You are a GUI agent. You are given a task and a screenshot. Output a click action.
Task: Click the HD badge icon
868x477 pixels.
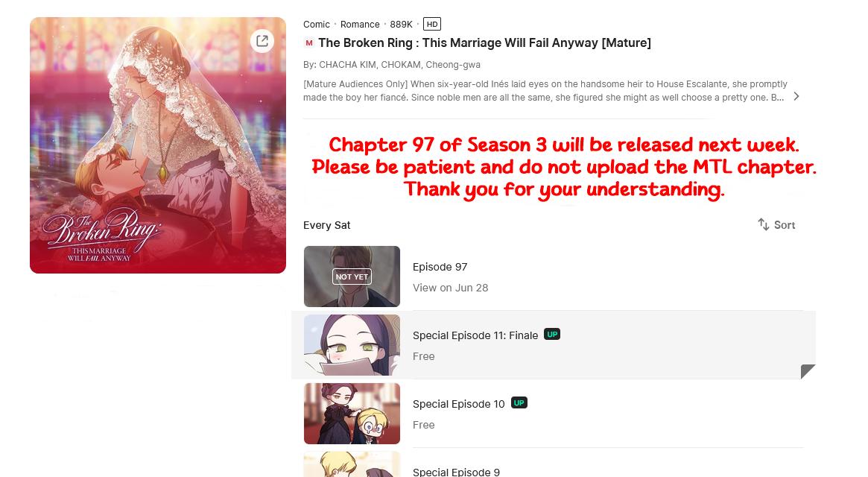click(432, 24)
